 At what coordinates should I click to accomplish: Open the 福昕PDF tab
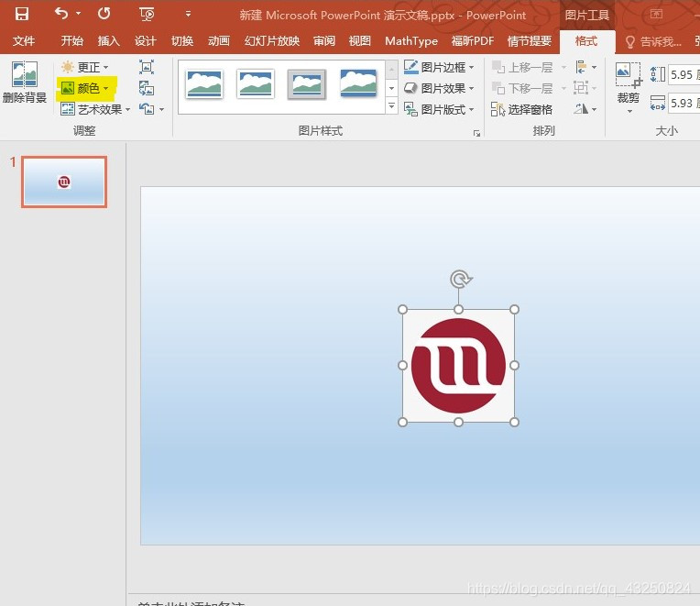[473, 41]
